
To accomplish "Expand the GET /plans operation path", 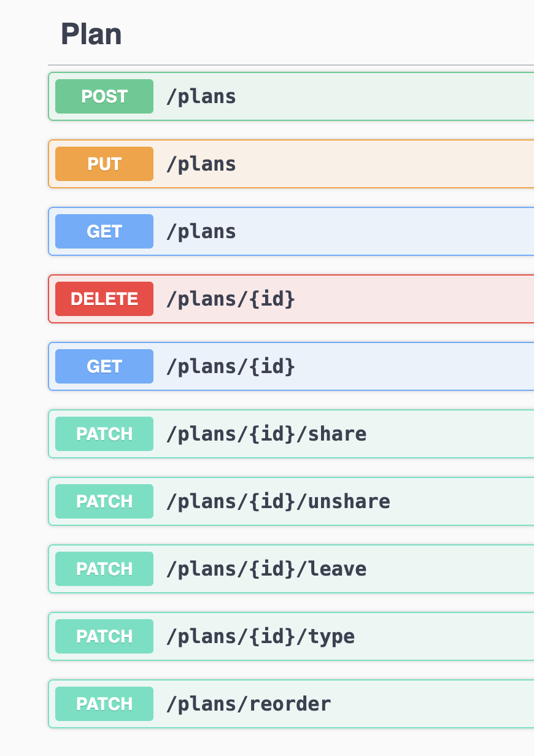I will point(201,231).
